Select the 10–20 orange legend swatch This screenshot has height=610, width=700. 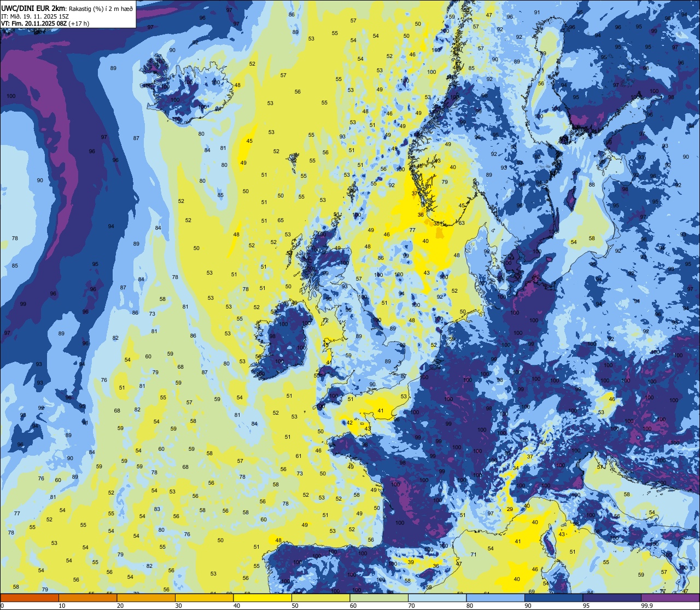[x=87, y=597]
